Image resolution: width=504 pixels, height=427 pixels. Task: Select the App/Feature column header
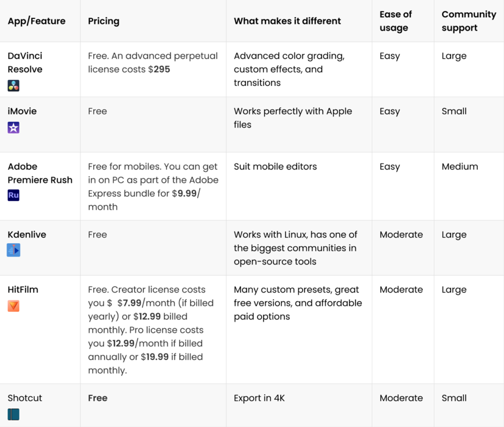pyautogui.click(x=37, y=21)
